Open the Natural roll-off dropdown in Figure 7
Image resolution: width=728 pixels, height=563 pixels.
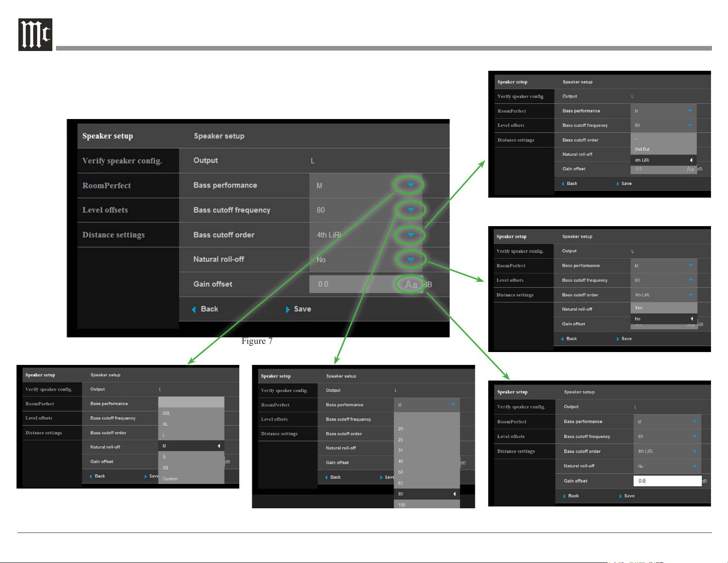[x=410, y=260]
